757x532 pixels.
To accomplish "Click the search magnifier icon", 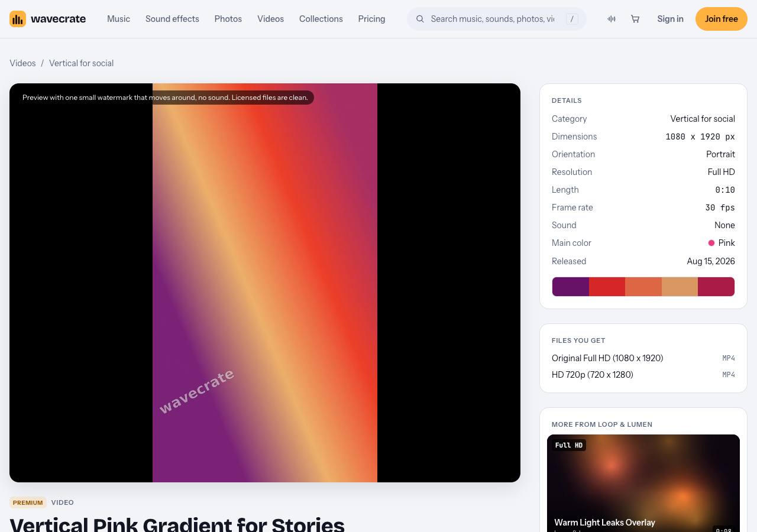I will 420,19.
